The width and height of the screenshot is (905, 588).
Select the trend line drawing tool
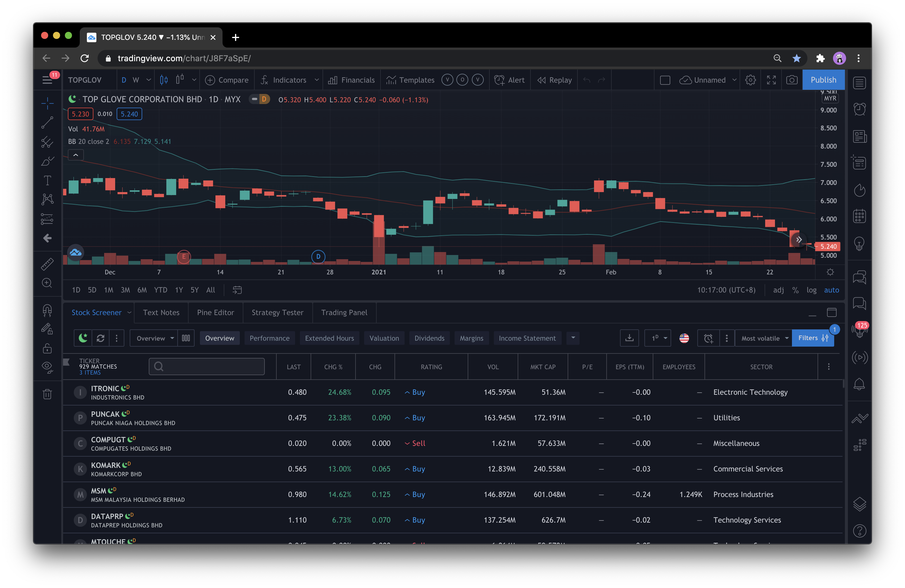47,123
